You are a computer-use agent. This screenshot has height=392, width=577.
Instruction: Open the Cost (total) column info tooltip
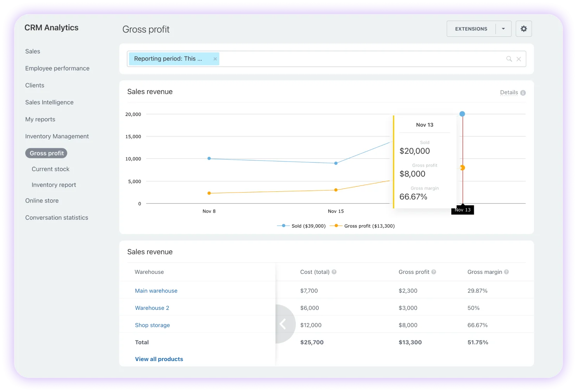click(335, 272)
